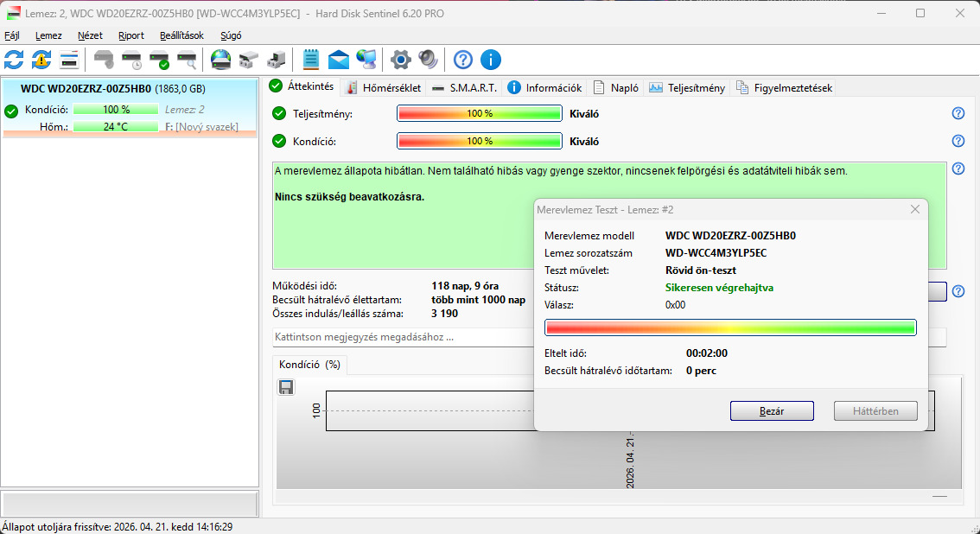Click the Teljesítmény 100 % gradient bar
The width and height of the screenshot is (980, 534).
click(480, 114)
